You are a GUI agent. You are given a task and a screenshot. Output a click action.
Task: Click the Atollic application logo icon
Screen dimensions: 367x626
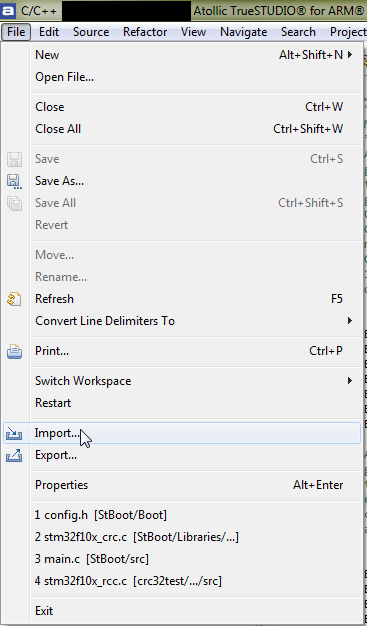pos(8,10)
